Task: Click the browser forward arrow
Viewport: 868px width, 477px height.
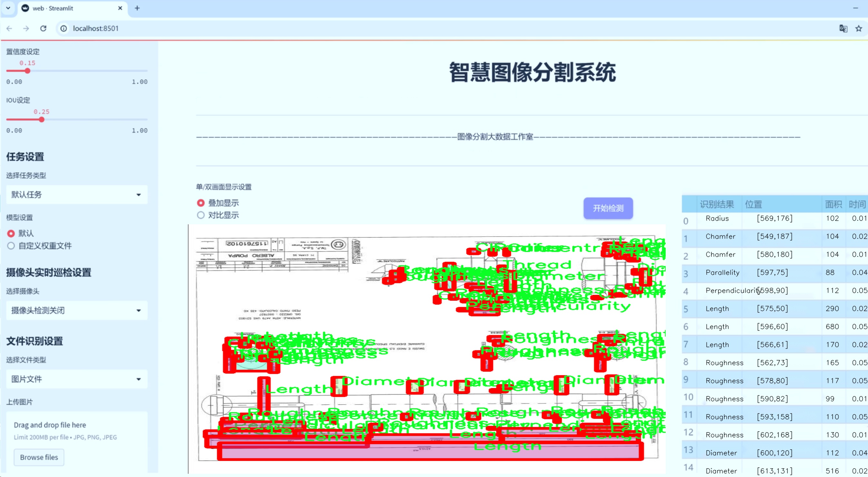Action: (x=26, y=28)
